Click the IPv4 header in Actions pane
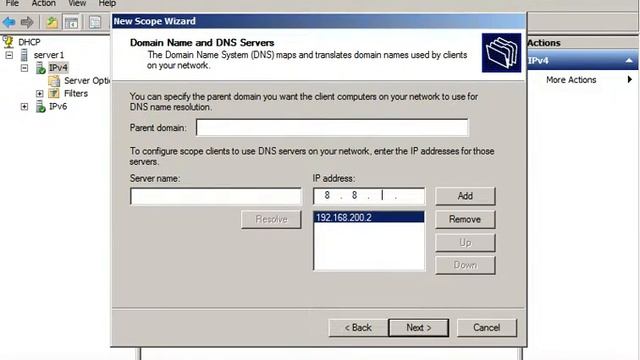 (582, 60)
